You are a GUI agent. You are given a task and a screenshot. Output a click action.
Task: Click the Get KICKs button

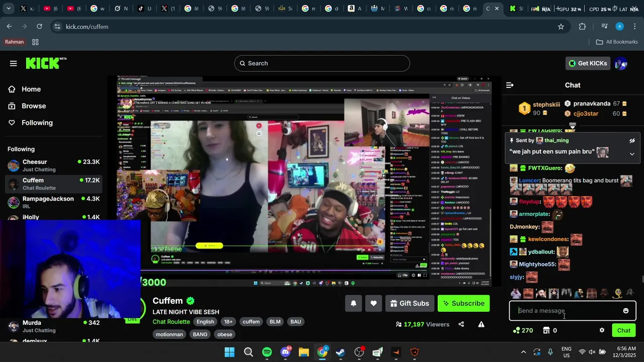(588, 63)
